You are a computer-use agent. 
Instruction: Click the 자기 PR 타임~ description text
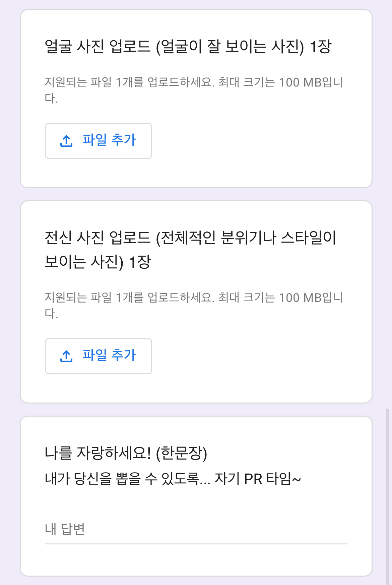[257, 479]
